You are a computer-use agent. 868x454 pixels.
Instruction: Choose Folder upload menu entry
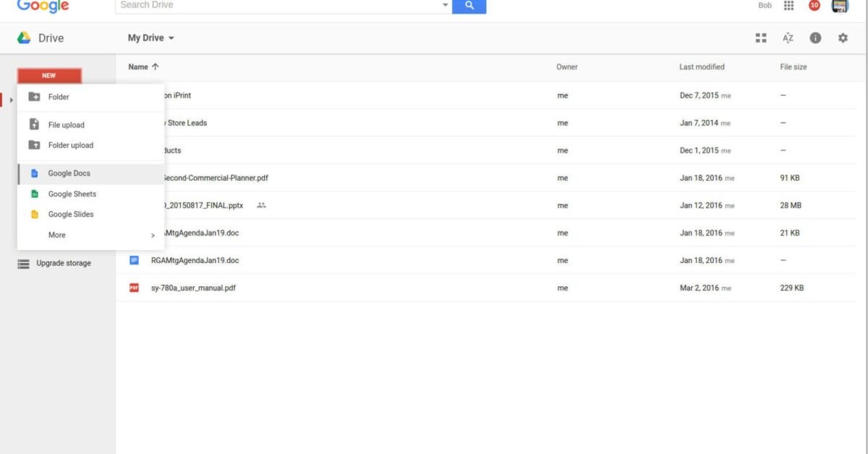(x=90, y=145)
